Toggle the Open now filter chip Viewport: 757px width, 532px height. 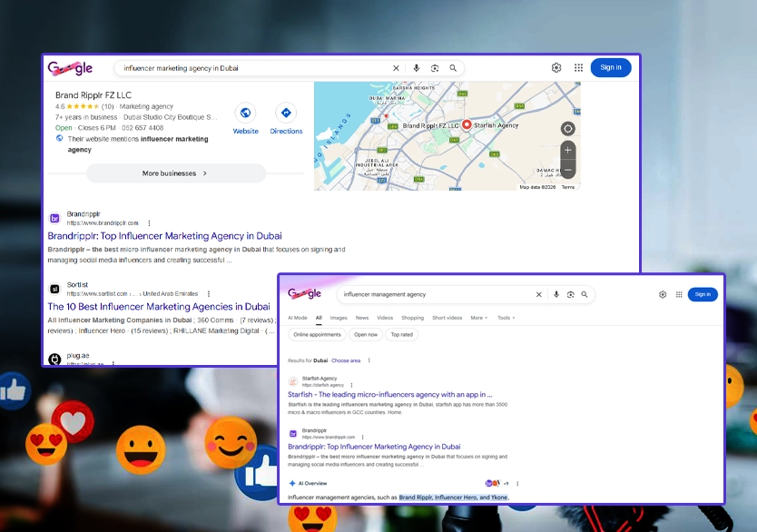pyautogui.click(x=366, y=335)
